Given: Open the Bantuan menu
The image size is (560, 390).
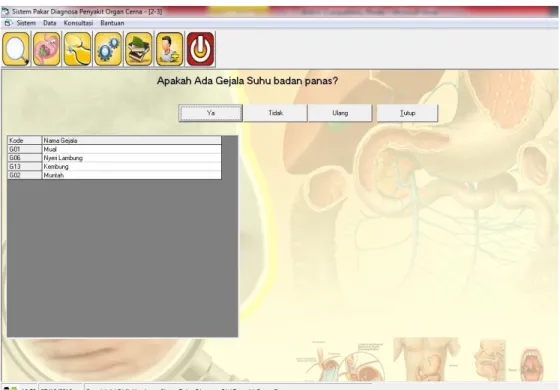Looking at the screenshot, I should [112, 23].
